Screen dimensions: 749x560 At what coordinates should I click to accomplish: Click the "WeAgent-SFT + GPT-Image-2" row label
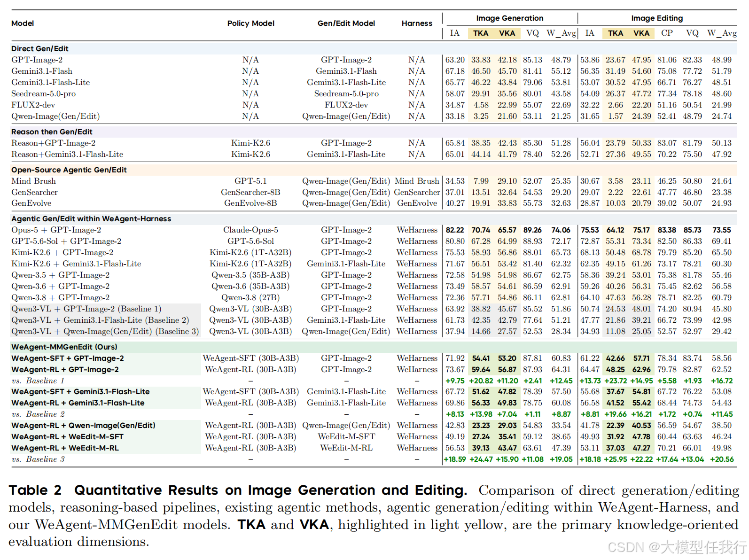click(68, 358)
